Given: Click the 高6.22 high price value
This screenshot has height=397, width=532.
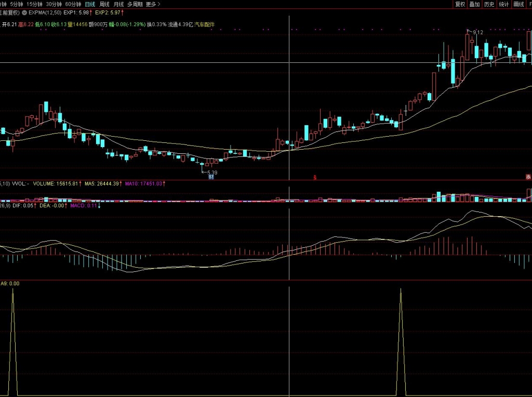Looking at the screenshot, I should coord(26,24).
